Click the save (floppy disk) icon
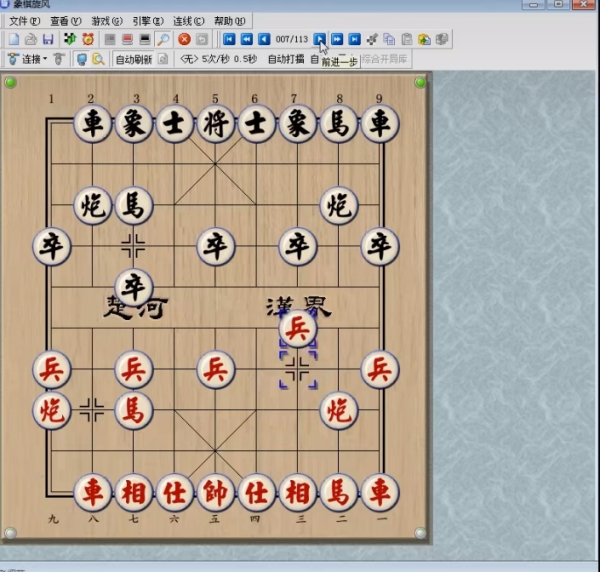The height and width of the screenshot is (572, 600). [x=47, y=39]
